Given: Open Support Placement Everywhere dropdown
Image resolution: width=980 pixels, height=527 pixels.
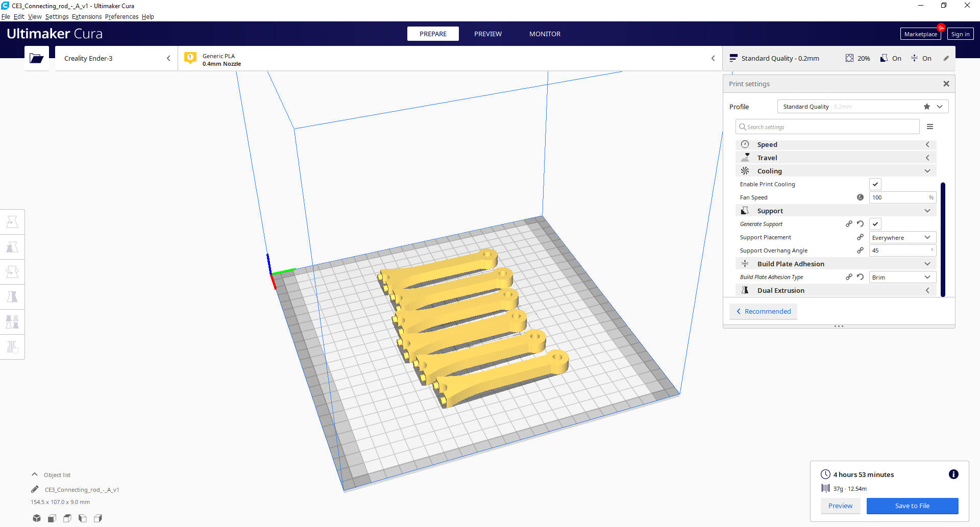Looking at the screenshot, I should (x=902, y=237).
